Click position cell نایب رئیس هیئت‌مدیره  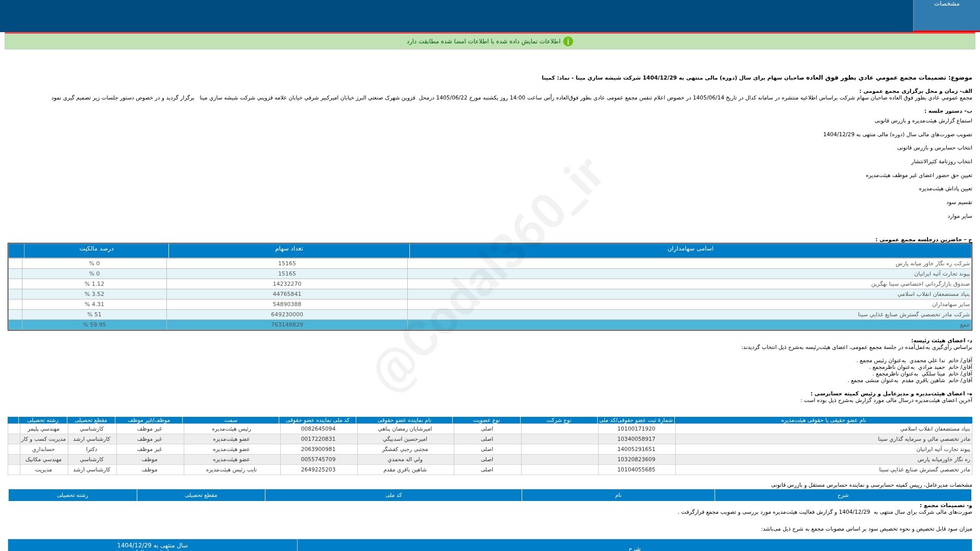(231, 470)
